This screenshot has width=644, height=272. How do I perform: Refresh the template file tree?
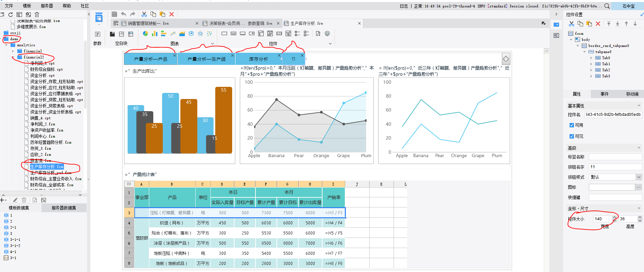[10, 15]
